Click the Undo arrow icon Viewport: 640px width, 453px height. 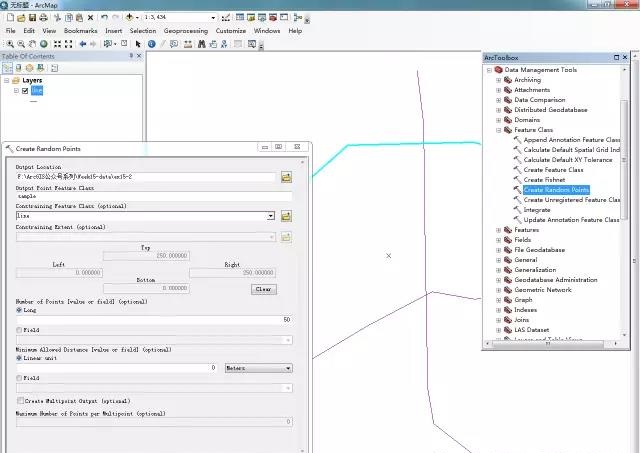104,18
